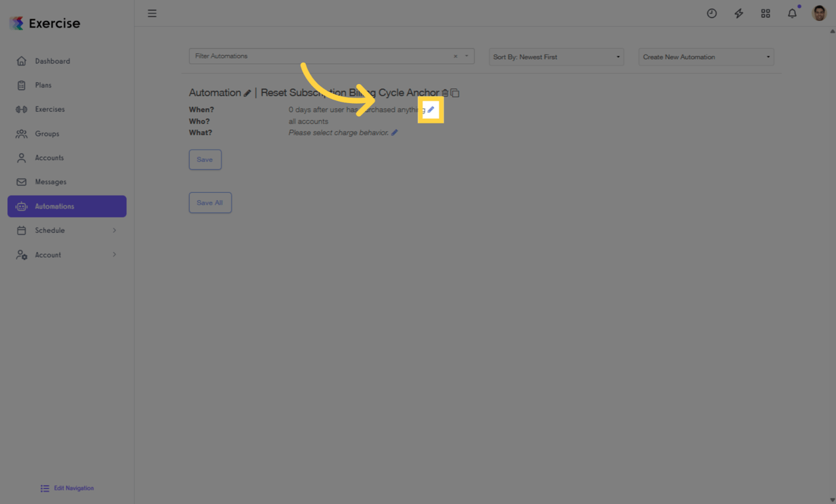Delete automation with the trash icon
836x504 pixels.
click(x=445, y=93)
